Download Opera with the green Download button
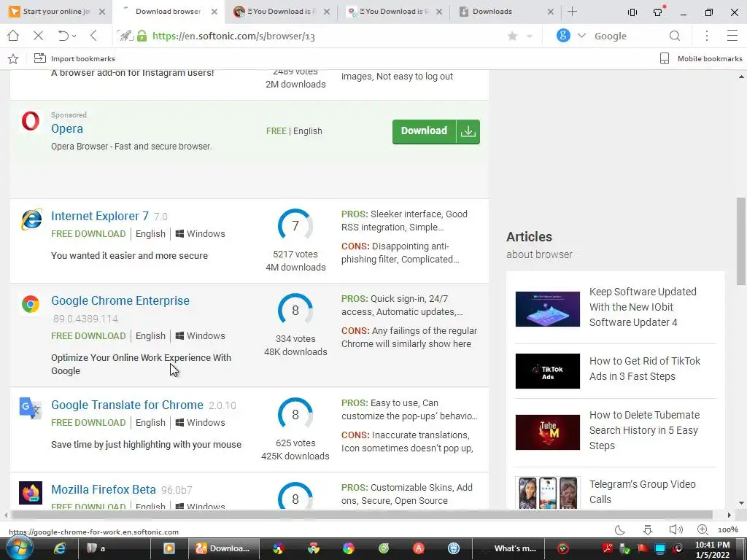This screenshot has height=560, width=747. [436, 131]
